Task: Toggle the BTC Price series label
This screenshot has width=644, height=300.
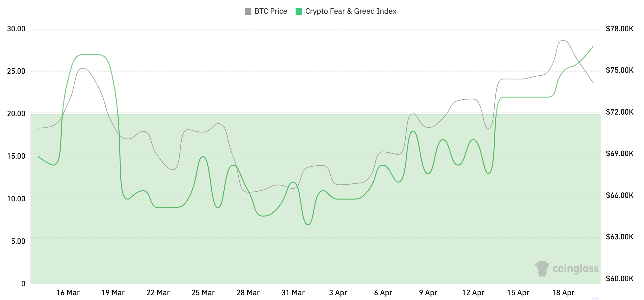Action: click(271, 11)
